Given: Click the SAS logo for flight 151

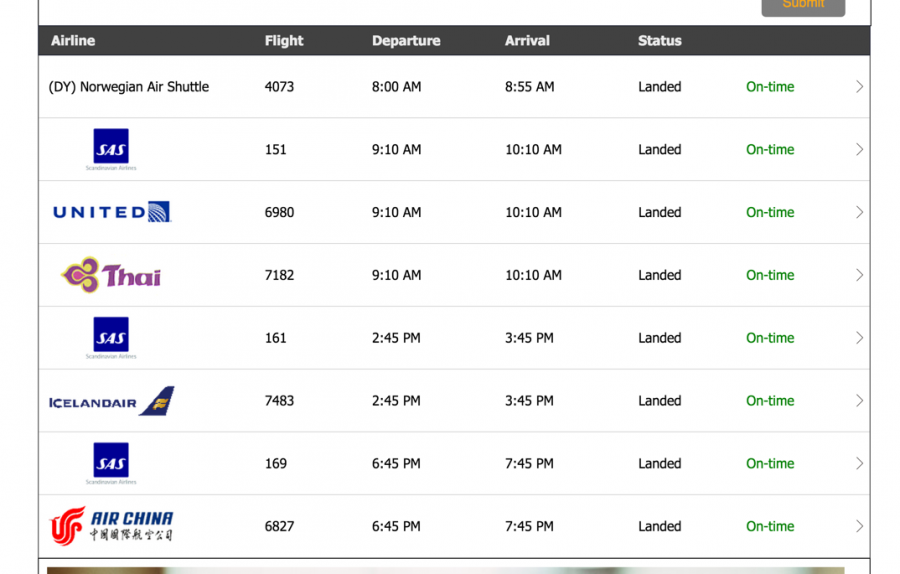Looking at the screenshot, I should [x=111, y=149].
